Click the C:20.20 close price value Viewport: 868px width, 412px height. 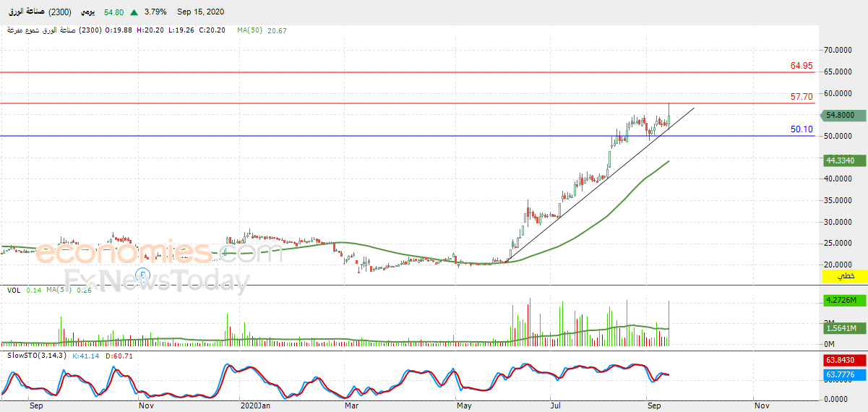(213, 30)
